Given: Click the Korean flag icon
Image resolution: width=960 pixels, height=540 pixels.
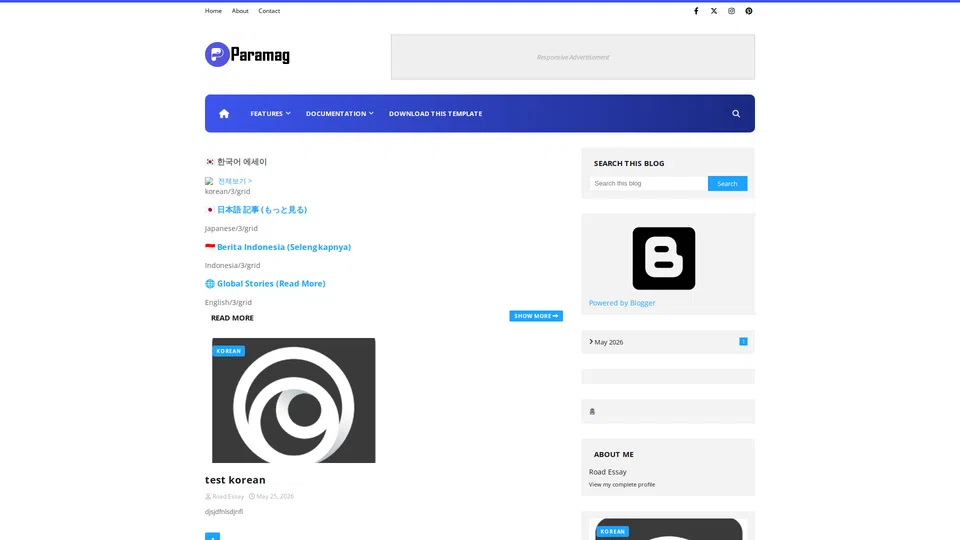Looking at the screenshot, I should [x=210, y=162].
